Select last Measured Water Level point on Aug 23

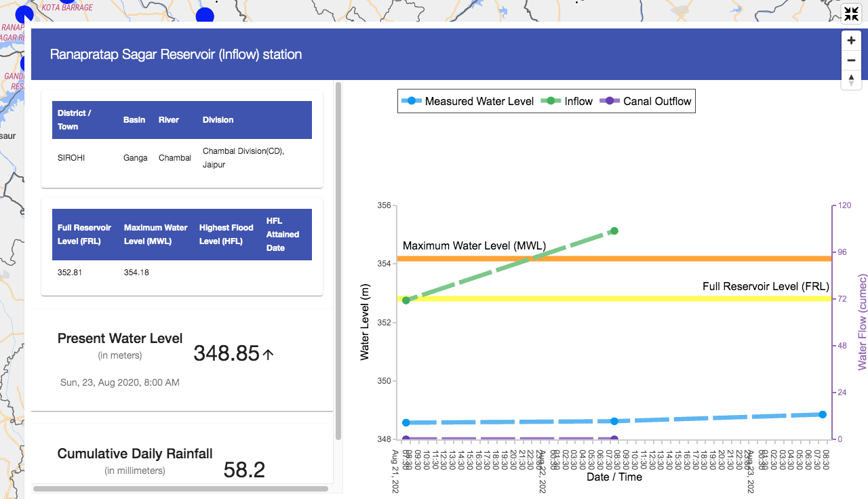(823, 414)
